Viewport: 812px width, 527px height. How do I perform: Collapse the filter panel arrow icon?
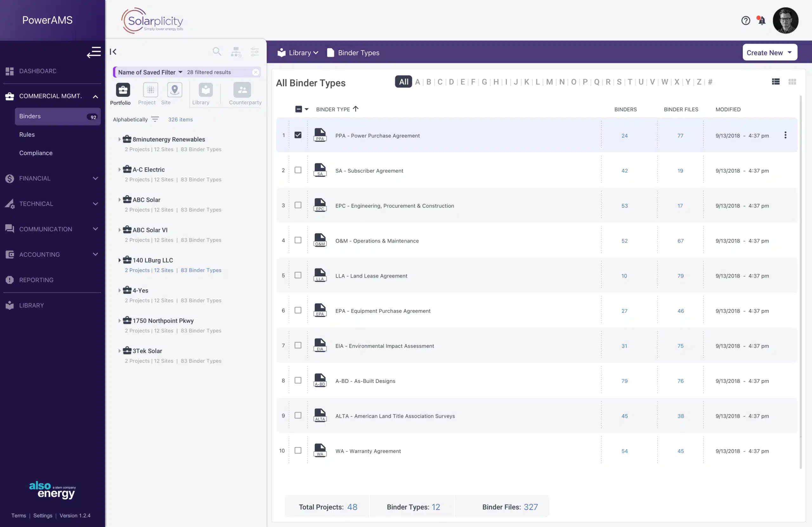[x=113, y=51]
